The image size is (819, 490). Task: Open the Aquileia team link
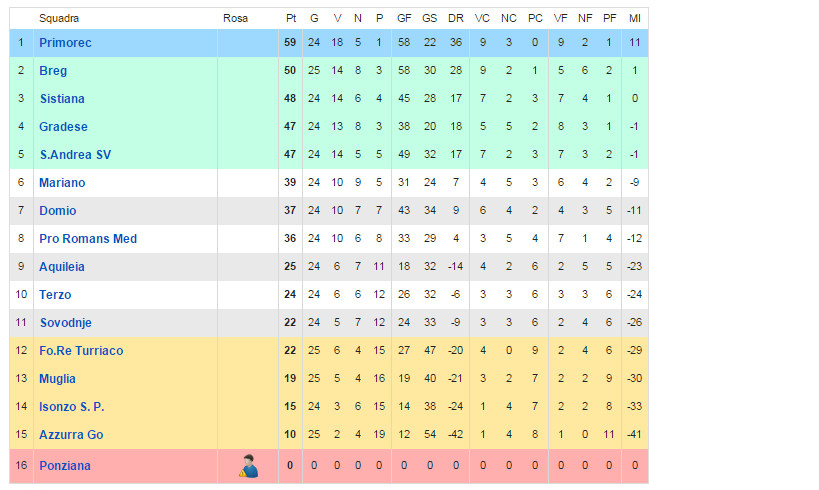[x=62, y=267]
